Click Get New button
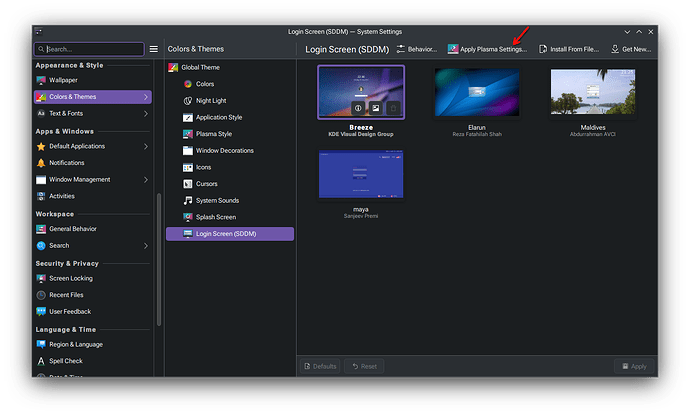This screenshot has width=690, height=415. point(631,49)
